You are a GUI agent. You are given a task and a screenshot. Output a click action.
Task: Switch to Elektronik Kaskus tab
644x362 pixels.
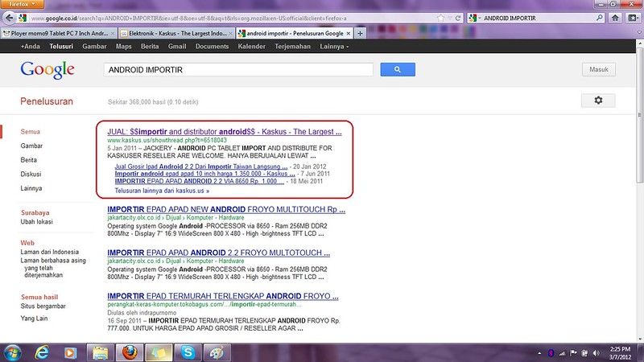click(x=176, y=33)
